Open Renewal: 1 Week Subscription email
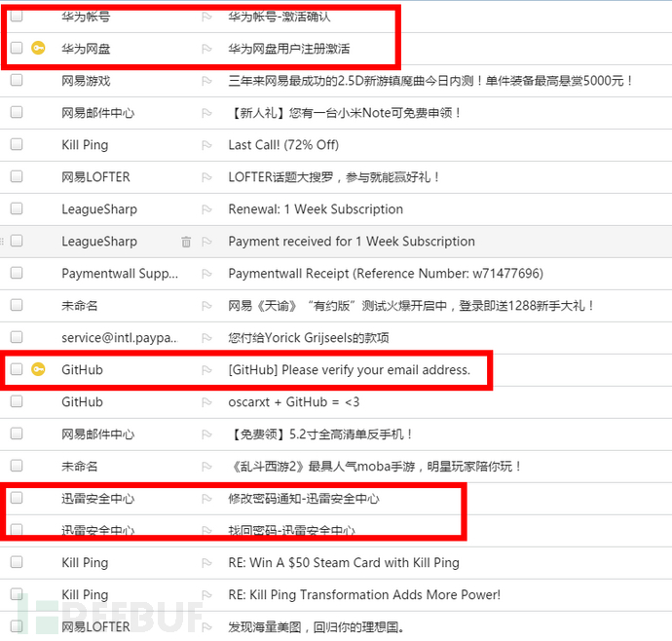The image size is (672, 641). pyautogui.click(x=316, y=209)
